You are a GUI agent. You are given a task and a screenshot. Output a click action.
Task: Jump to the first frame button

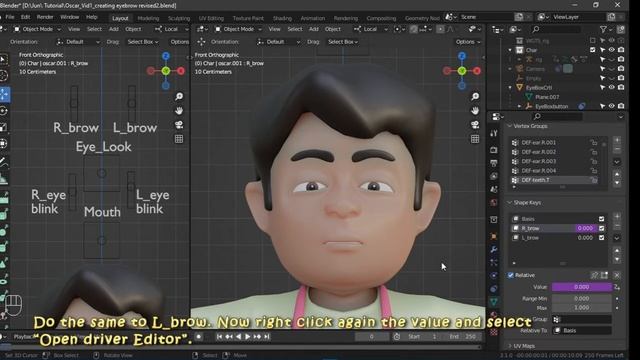219,337
